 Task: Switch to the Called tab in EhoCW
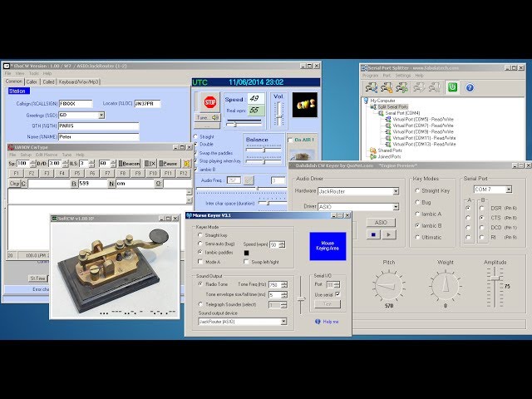click(48, 81)
